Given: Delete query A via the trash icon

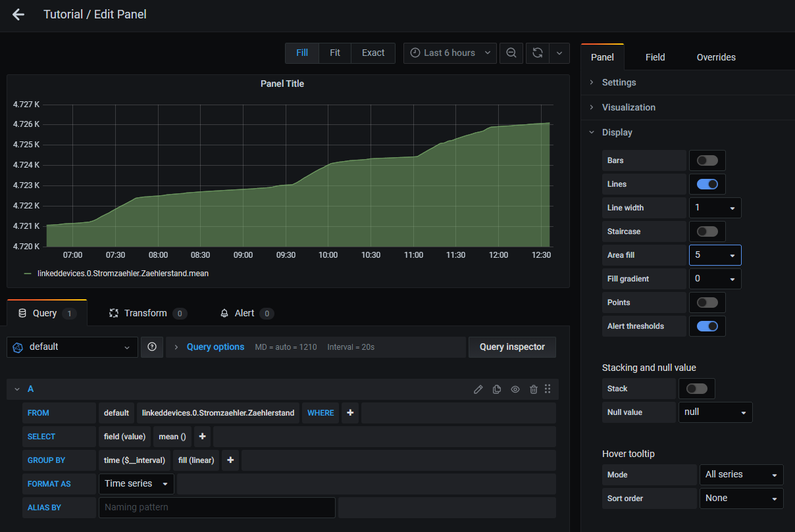Looking at the screenshot, I should click(533, 389).
